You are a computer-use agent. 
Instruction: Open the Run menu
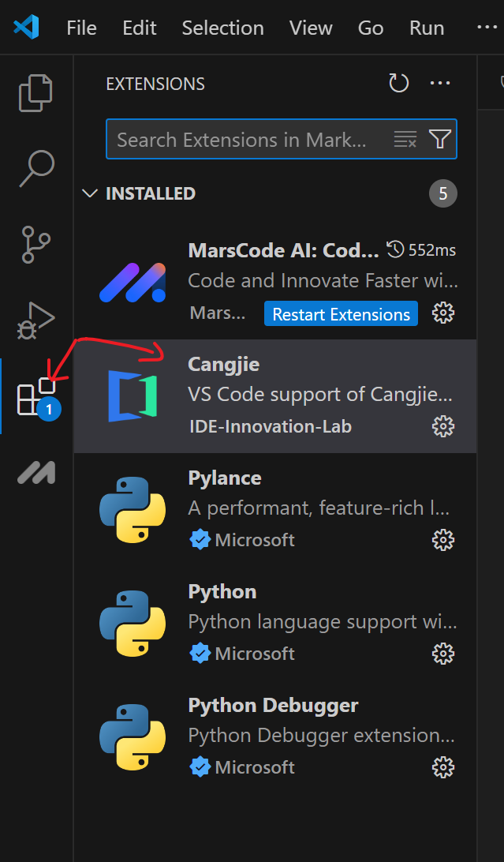pyautogui.click(x=427, y=28)
